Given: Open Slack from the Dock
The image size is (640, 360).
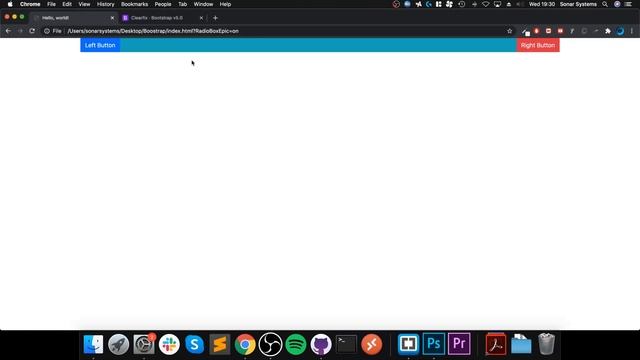Looking at the screenshot, I should click(169, 344).
